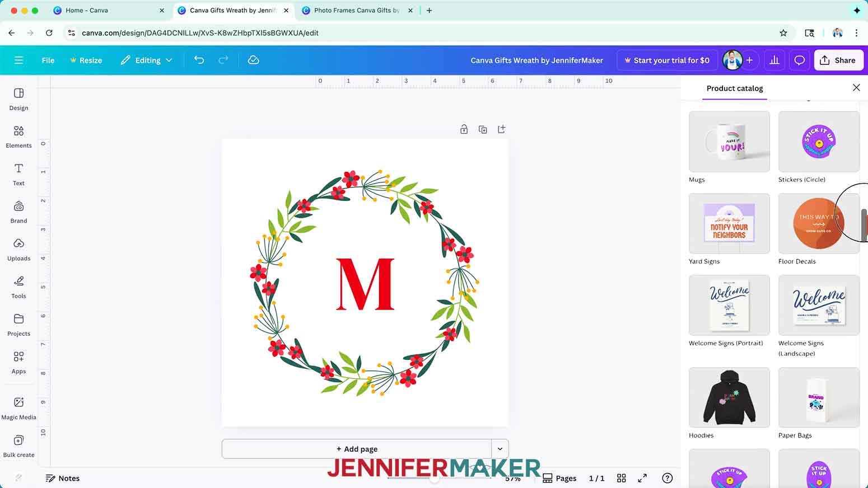Open the Elements panel
The height and width of the screenshot is (488, 868).
pos(18,137)
